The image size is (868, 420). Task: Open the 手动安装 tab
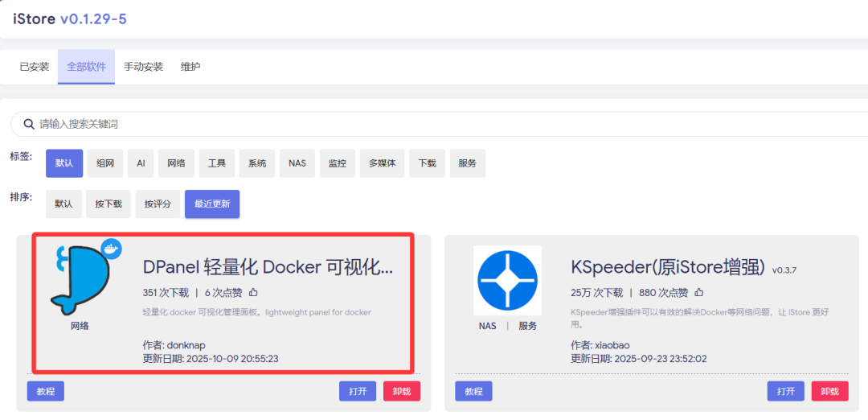click(x=143, y=67)
